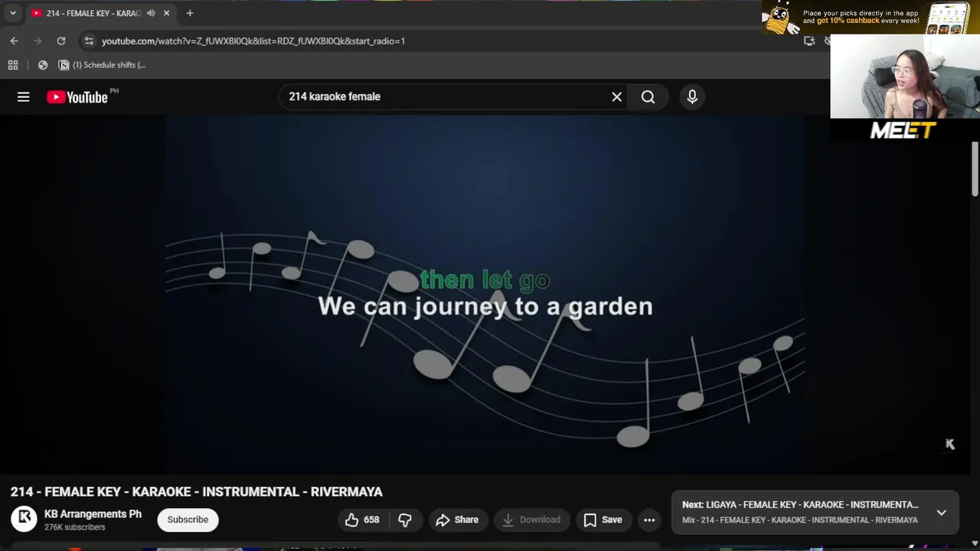The height and width of the screenshot is (551, 980).
Task: Dislike the video with thumbs down
Action: (405, 520)
